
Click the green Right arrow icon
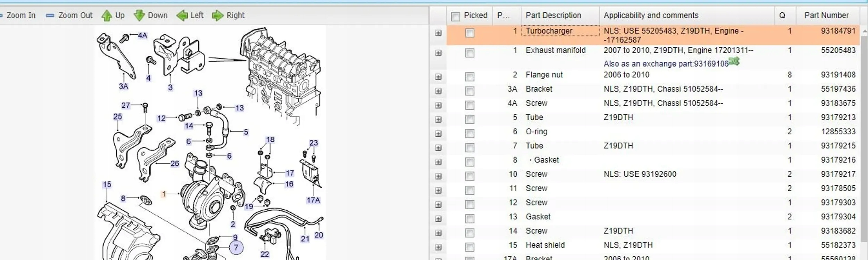tap(218, 16)
